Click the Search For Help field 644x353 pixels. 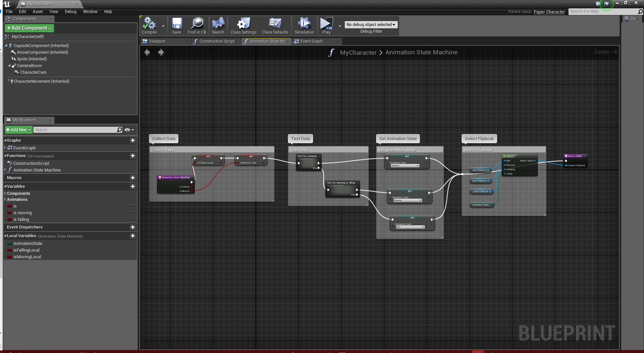603,11
